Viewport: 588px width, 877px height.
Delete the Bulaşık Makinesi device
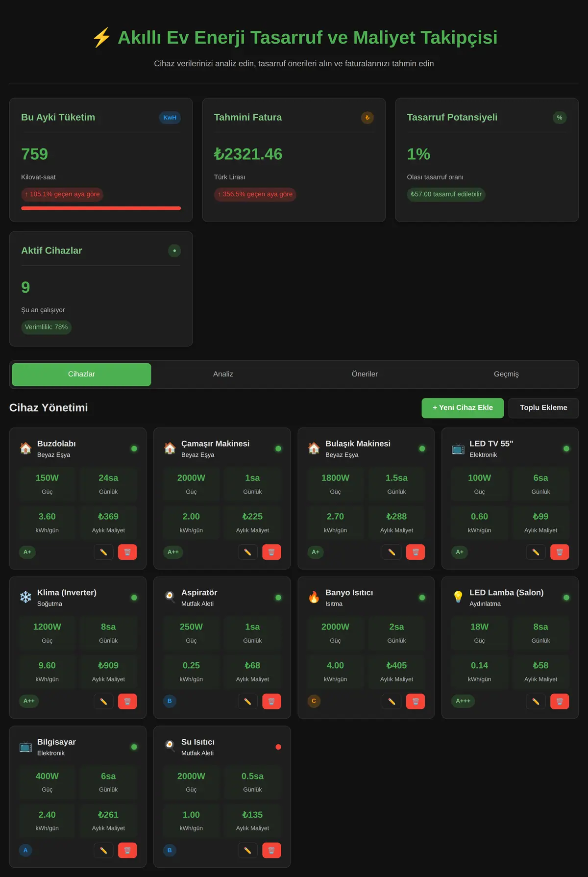[x=416, y=552]
